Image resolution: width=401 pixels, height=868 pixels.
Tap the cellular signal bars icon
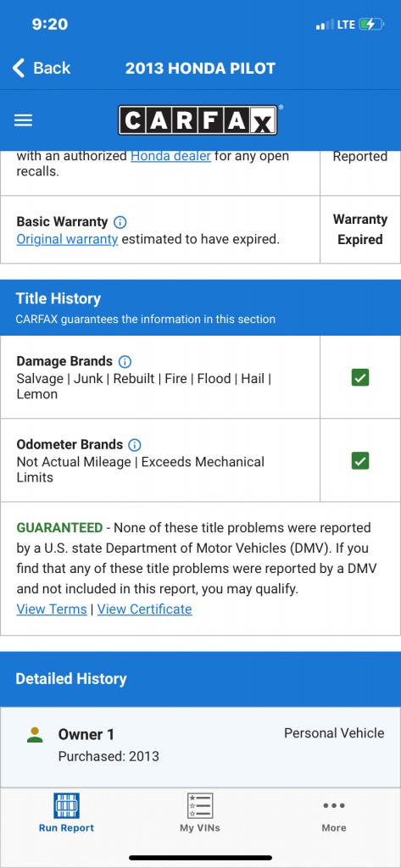pos(324,25)
